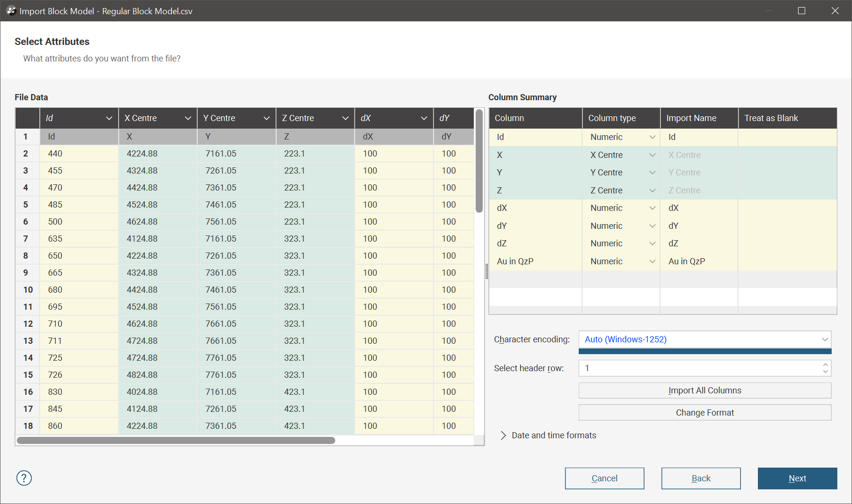
Task: Go Back to the previous step
Action: pyautogui.click(x=701, y=478)
